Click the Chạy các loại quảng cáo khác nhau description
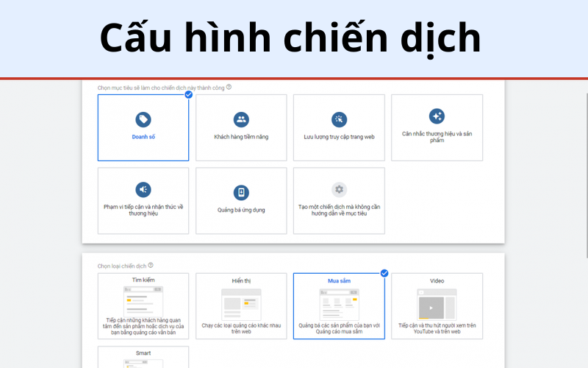The height and width of the screenshot is (368, 588). pos(241,328)
